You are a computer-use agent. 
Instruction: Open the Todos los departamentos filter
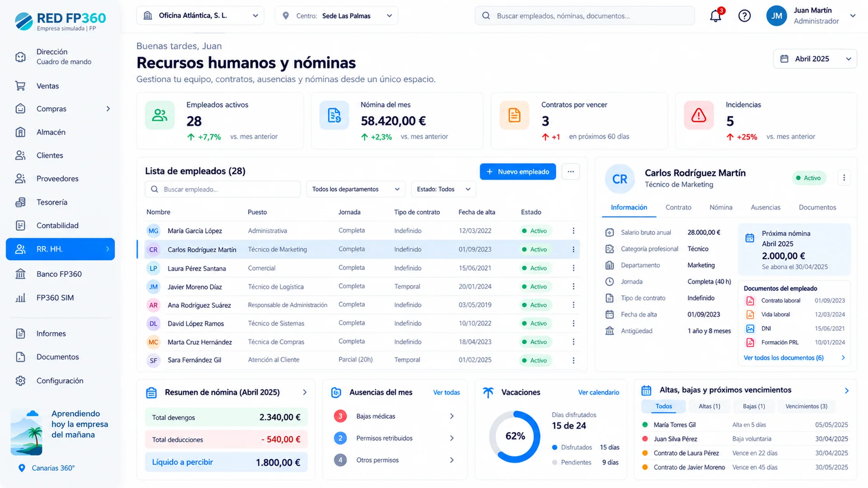point(355,189)
